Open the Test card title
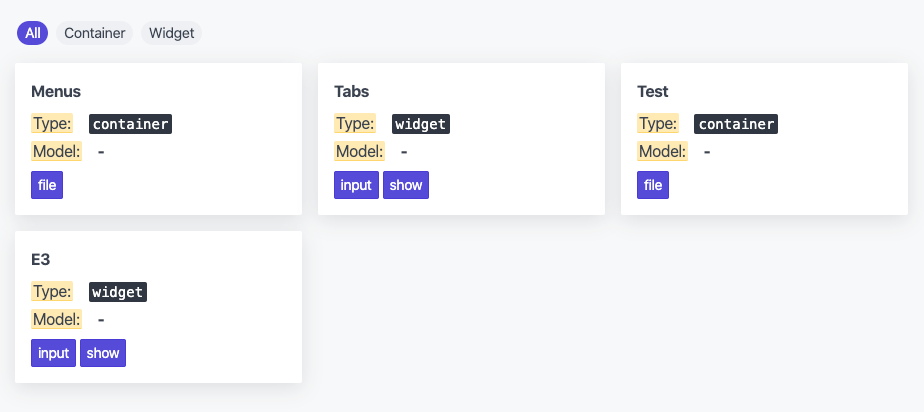The width and height of the screenshot is (924, 412). pyautogui.click(x=653, y=91)
